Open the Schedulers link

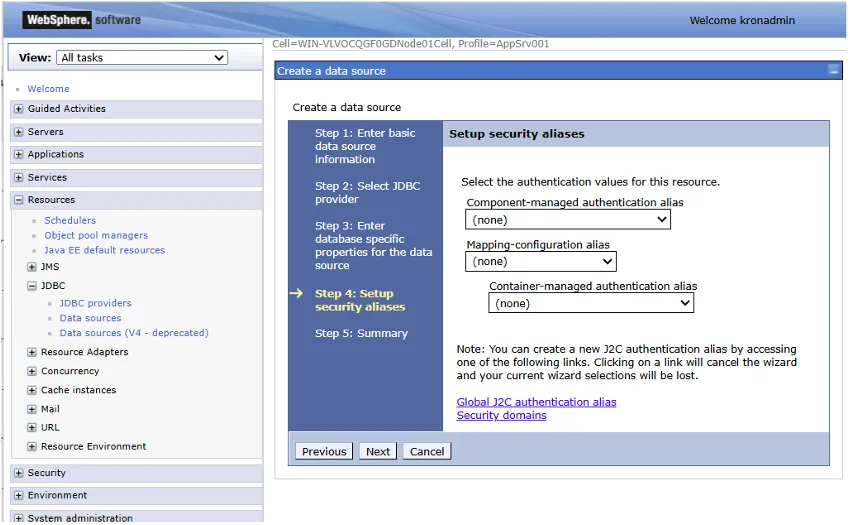[70, 221]
